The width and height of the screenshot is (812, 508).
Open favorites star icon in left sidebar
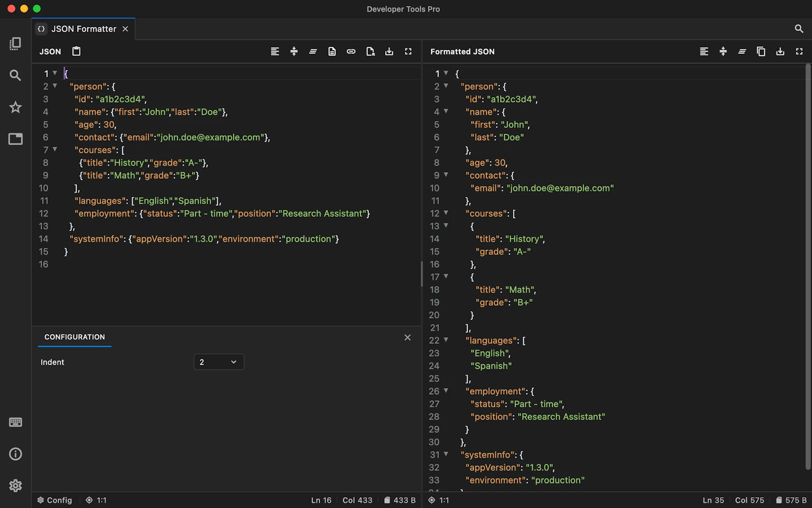click(15, 107)
